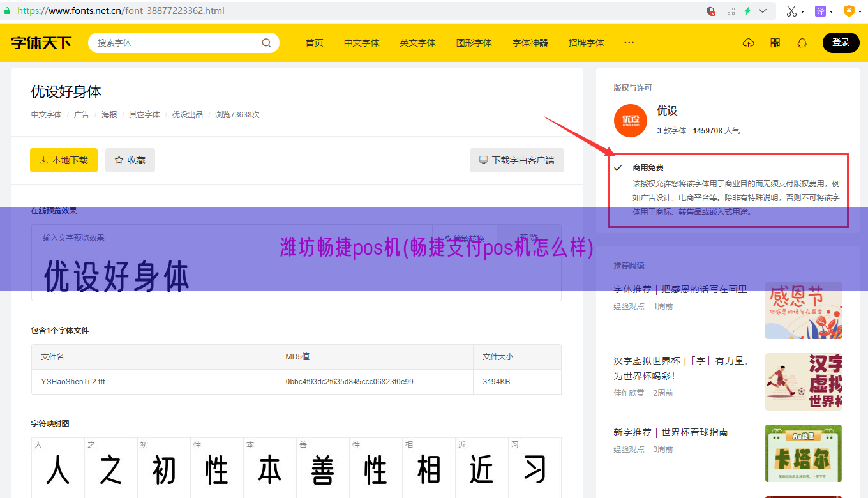Expand the address bar chevron dropdown
This screenshot has width=868, height=498.
coord(763,11)
